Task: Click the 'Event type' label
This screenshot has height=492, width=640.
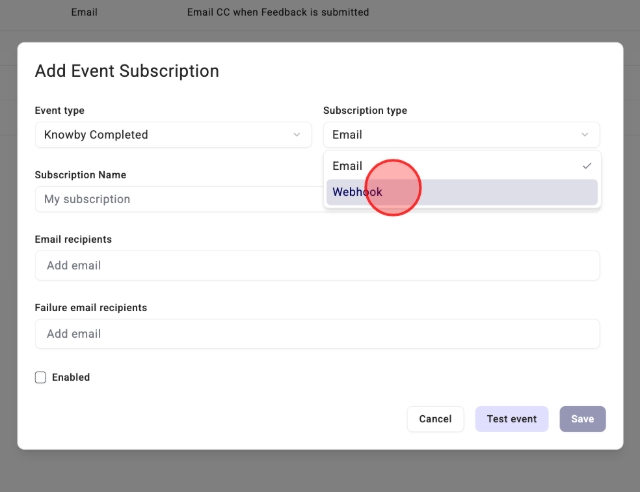Action: point(60,111)
